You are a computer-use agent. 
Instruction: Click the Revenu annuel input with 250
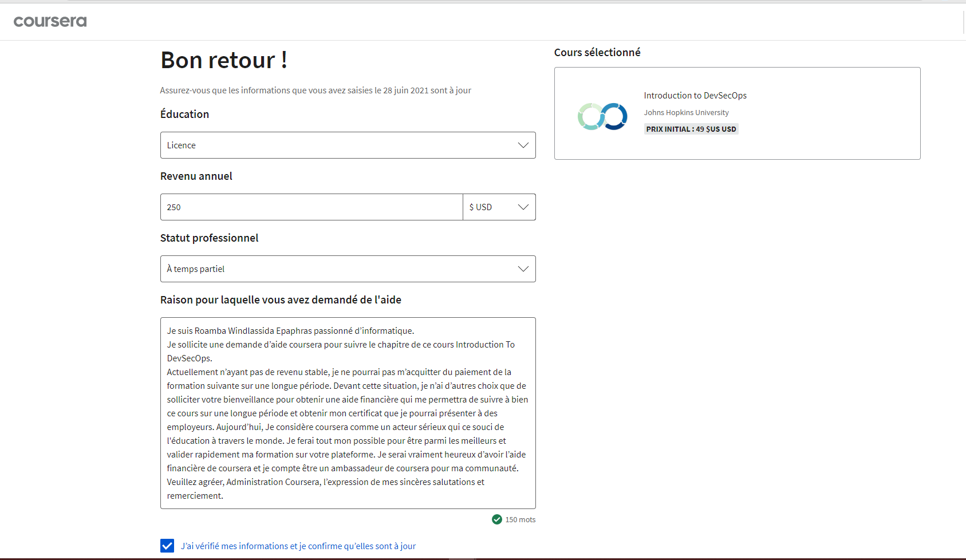coord(312,207)
